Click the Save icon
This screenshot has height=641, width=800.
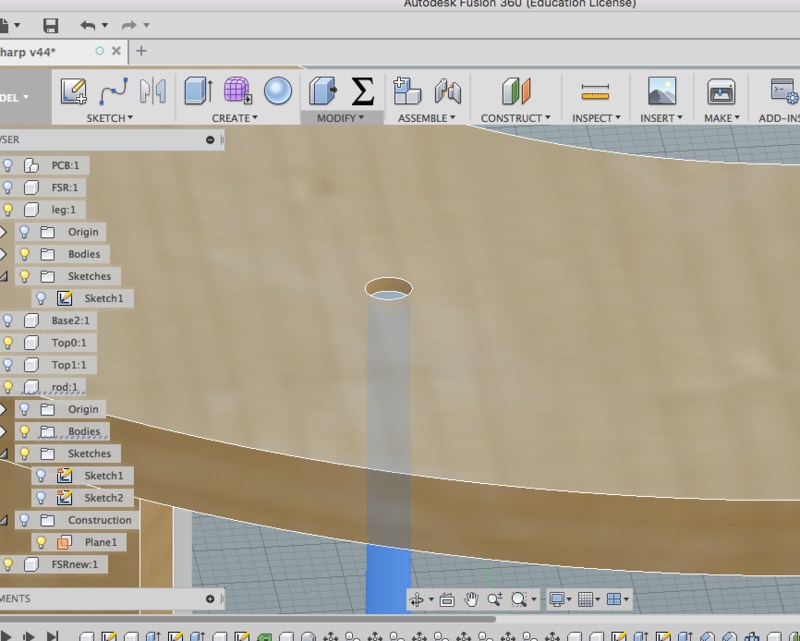tap(50, 25)
